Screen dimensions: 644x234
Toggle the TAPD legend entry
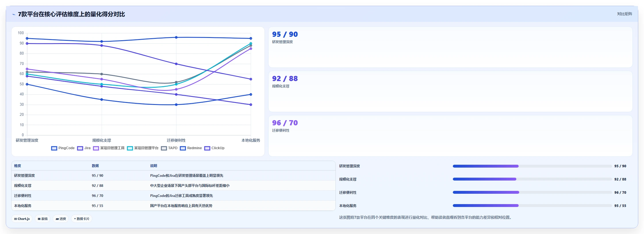pos(169,148)
